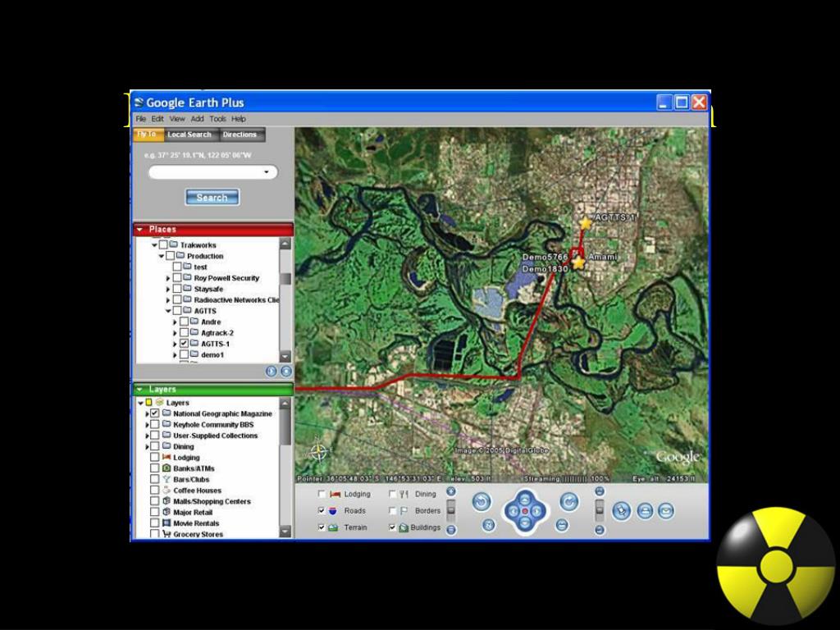Click the zoom in plus button above zoom slider
840x630 pixels.
click(x=451, y=491)
